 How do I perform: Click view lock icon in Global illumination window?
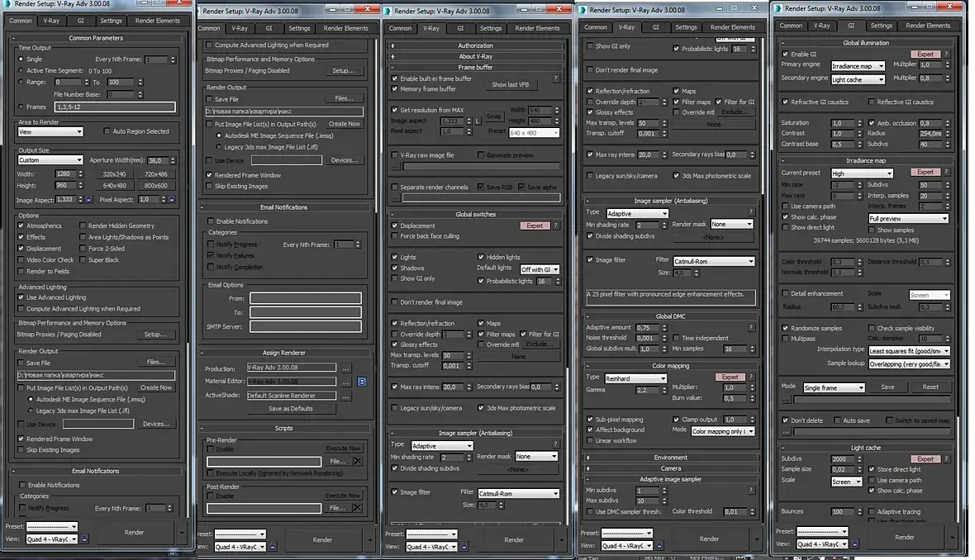pyautogui.click(x=854, y=543)
